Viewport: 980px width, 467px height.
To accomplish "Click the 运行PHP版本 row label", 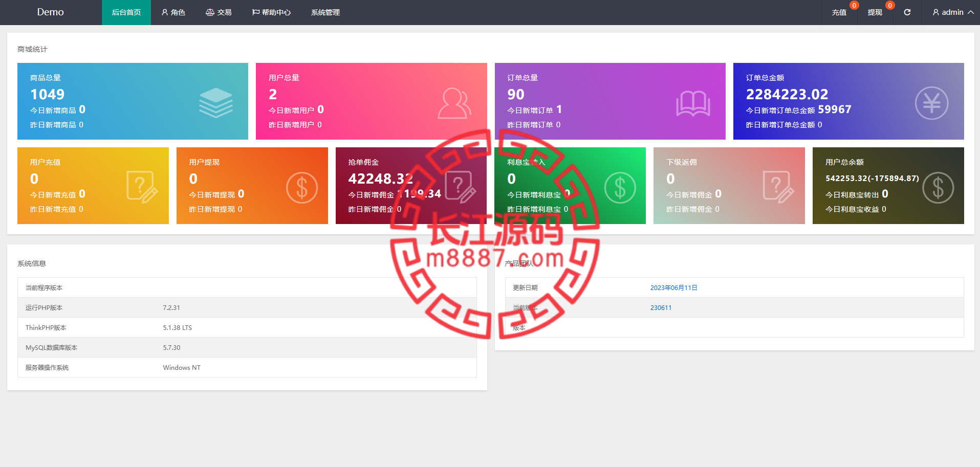I will (x=44, y=308).
